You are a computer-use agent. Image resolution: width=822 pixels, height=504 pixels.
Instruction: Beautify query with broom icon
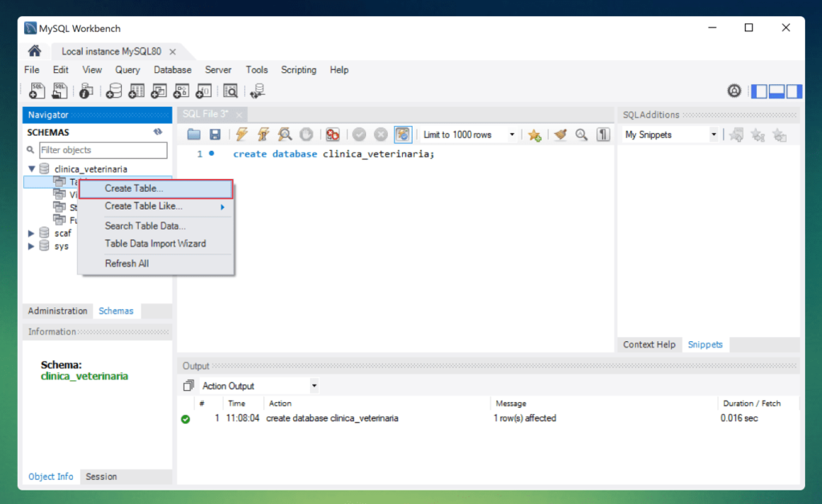560,135
